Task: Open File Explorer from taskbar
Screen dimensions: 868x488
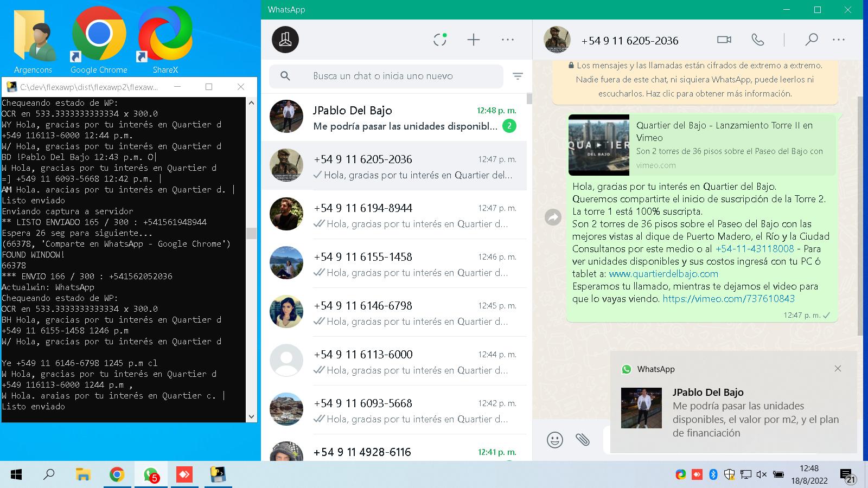Action: [x=82, y=475]
